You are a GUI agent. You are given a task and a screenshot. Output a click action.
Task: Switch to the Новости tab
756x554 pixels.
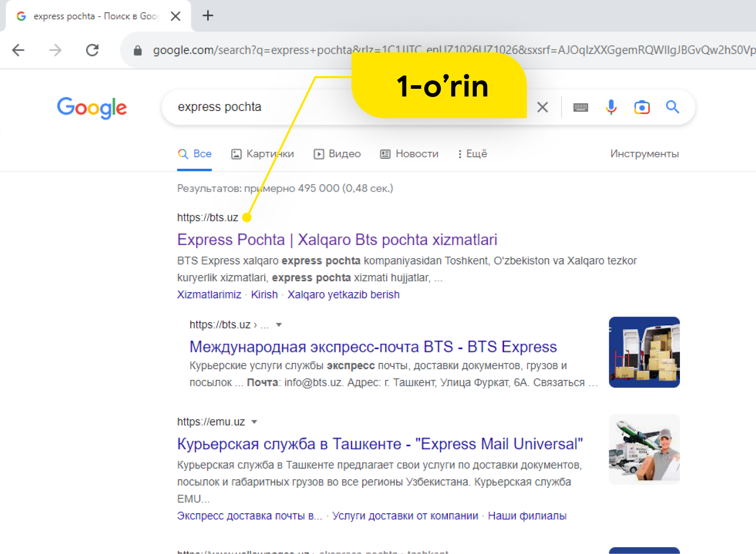tap(409, 154)
